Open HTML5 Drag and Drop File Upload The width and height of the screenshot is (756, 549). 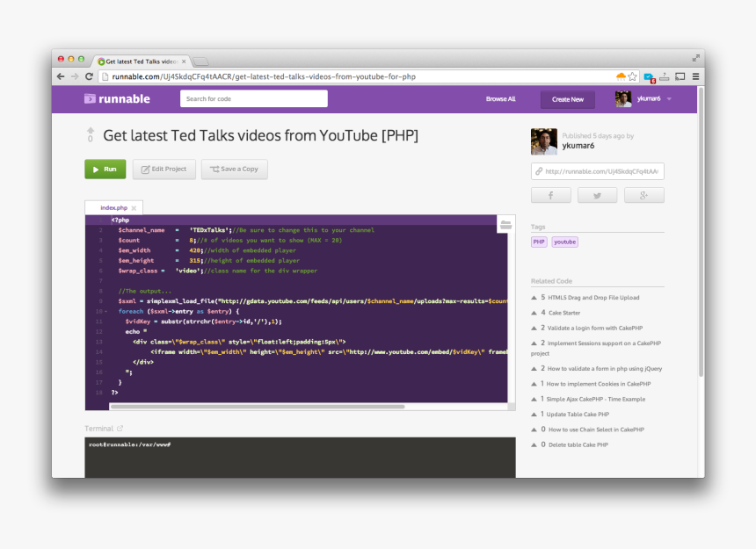(x=593, y=298)
